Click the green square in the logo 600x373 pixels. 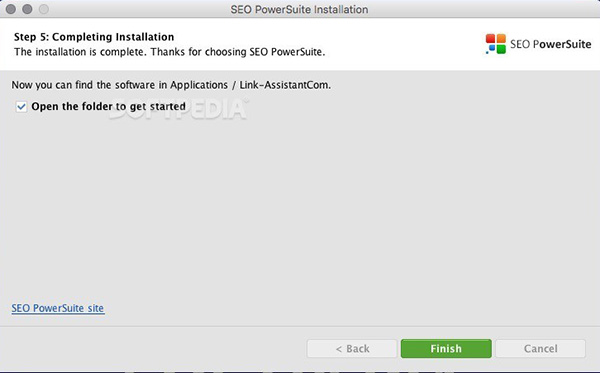[501, 49]
